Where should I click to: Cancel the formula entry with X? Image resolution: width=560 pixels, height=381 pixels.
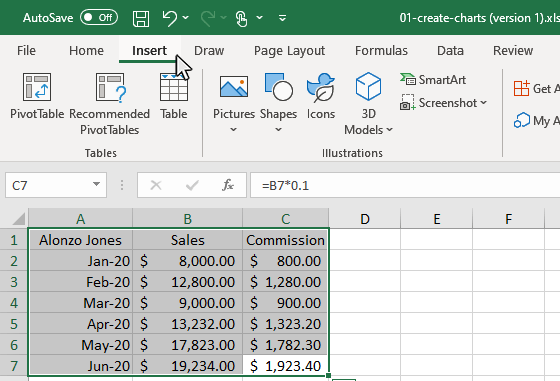pyautogui.click(x=156, y=185)
